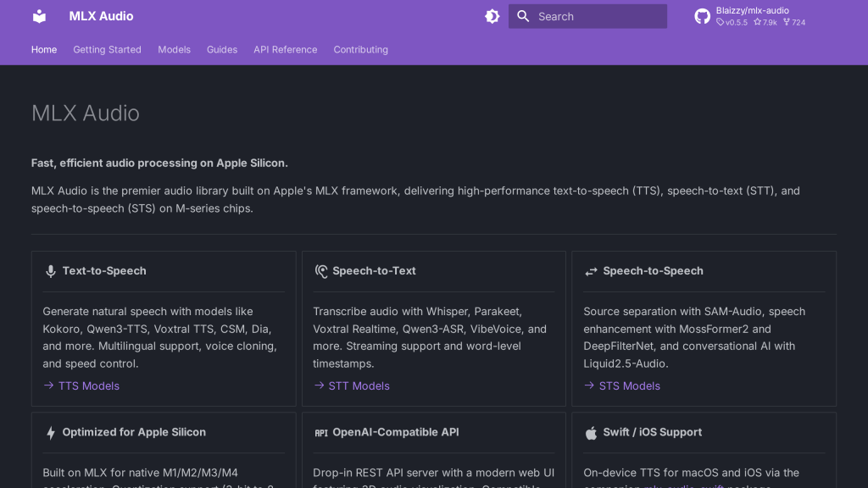The image size is (868, 488).
Task: Toggle the light/dark theme switch
Action: click(492, 17)
